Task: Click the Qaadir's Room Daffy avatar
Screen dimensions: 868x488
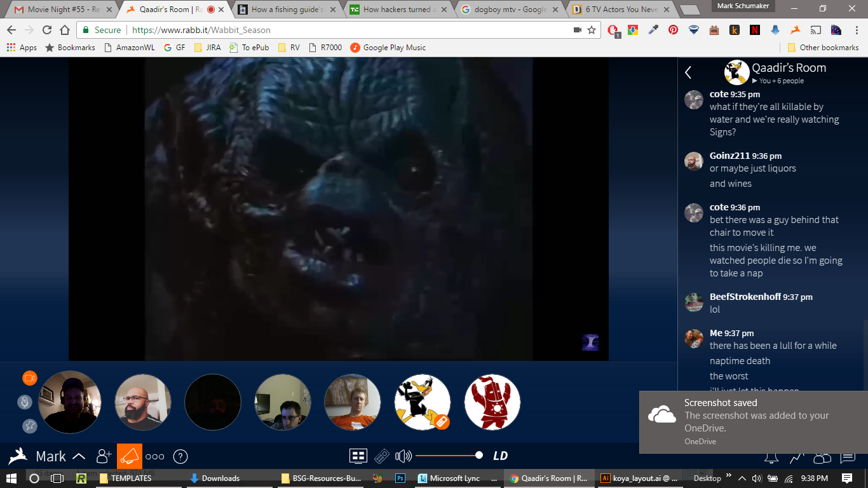Action: tap(737, 72)
